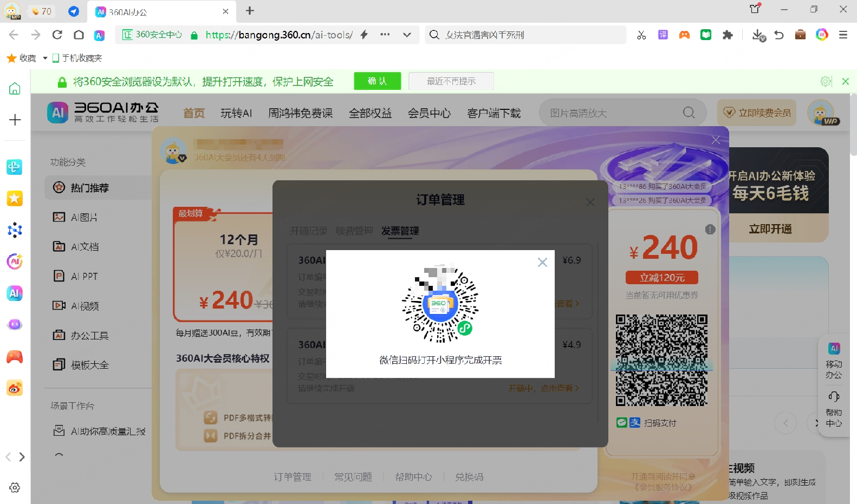Click the browser home icon
This screenshot has width=857, height=504.
[x=79, y=35]
